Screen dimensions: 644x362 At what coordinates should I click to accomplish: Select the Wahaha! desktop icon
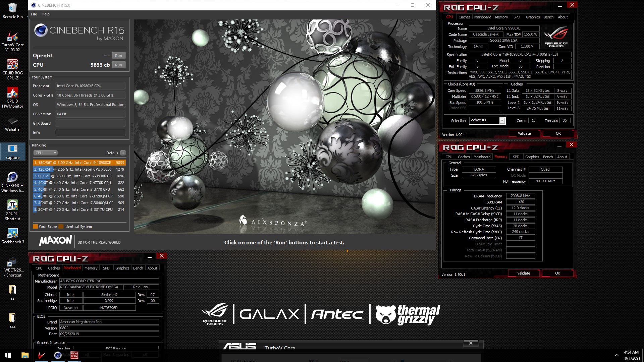point(12,124)
